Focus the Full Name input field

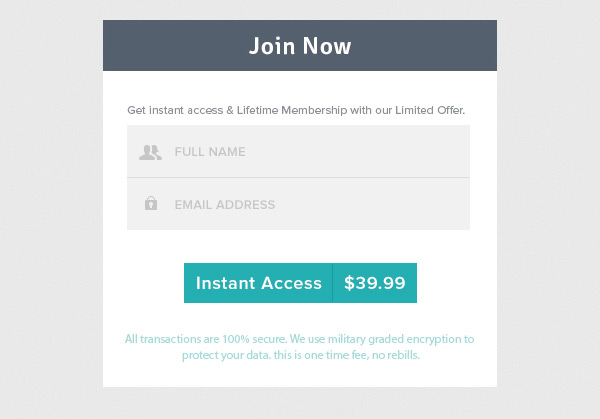[x=310, y=152]
